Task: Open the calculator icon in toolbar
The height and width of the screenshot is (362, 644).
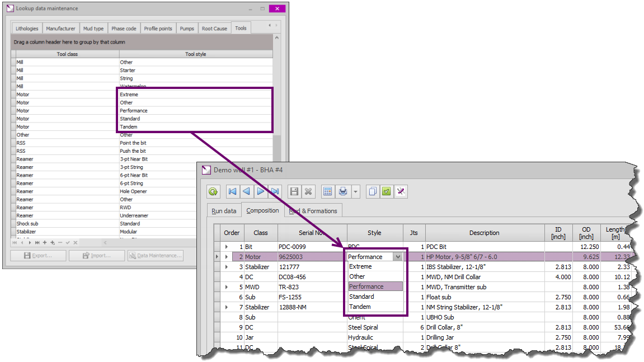Action: click(328, 192)
